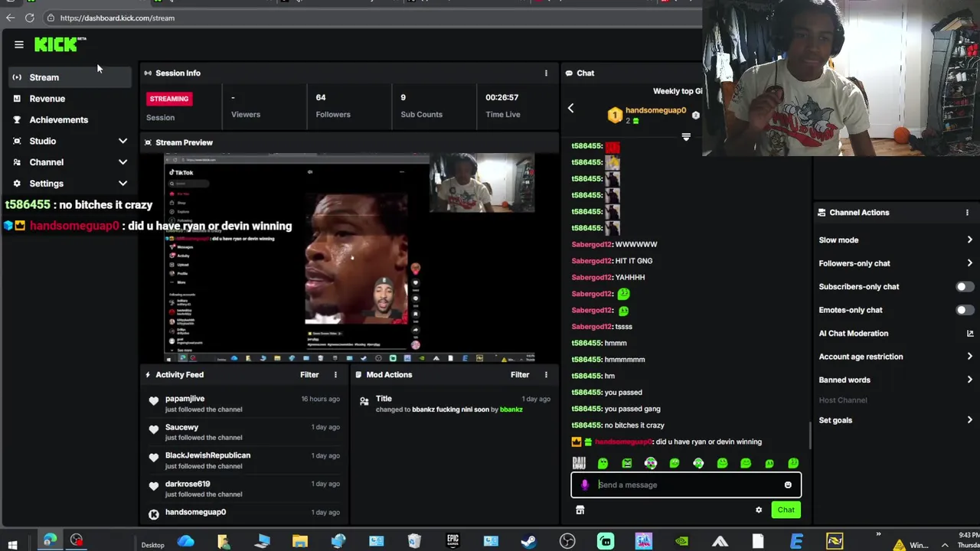Go back using browser back arrow

[x=10, y=18]
